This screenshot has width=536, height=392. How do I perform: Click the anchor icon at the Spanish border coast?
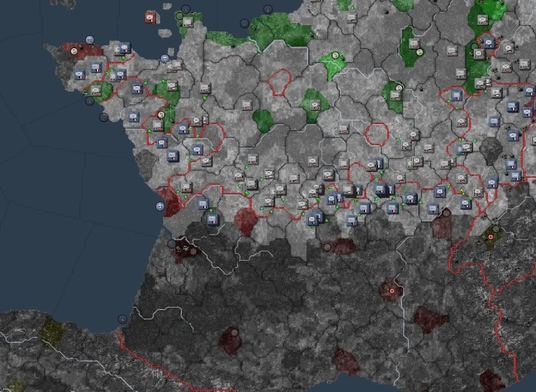(123, 319)
